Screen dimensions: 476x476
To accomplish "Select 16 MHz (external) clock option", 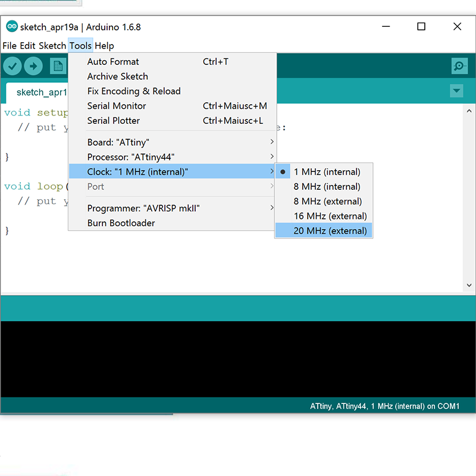I will 324,216.
